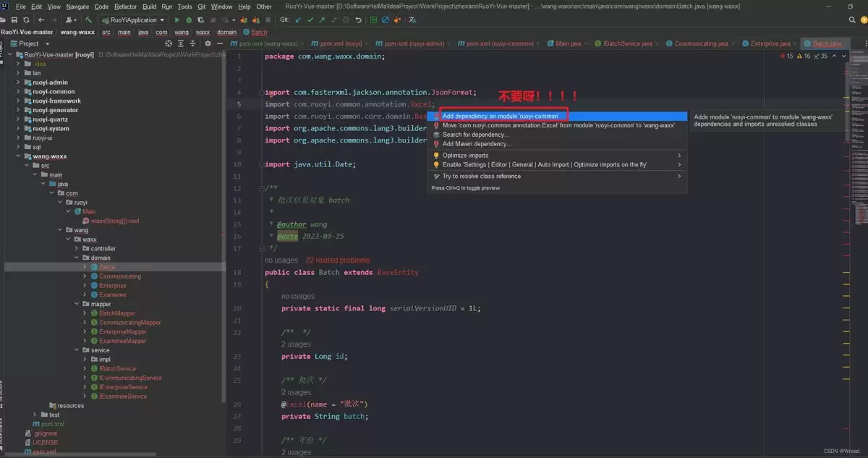The width and height of the screenshot is (868, 458).
Task: Click the stop run square icon
Action: 268,20
